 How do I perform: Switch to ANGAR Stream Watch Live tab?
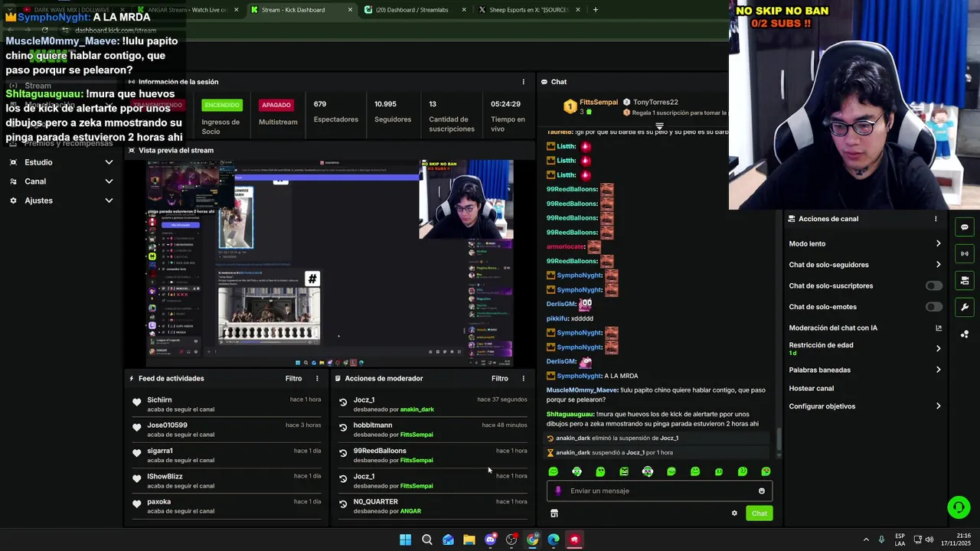(x=188, y=10)
